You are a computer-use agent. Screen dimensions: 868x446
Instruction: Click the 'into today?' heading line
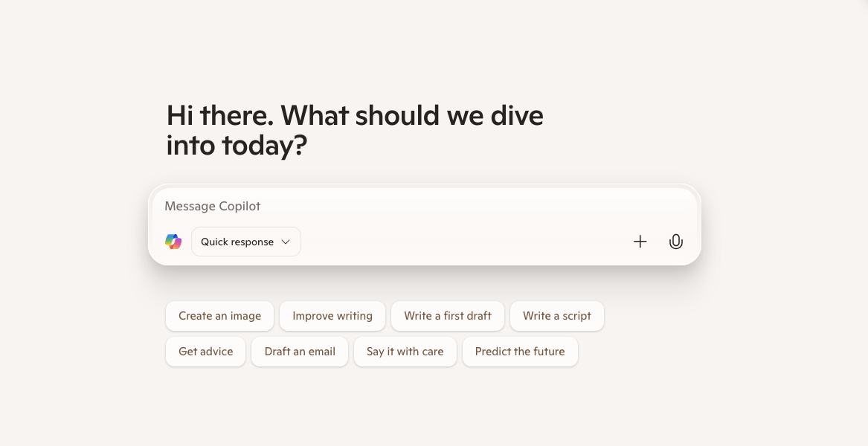click(237, 146)
